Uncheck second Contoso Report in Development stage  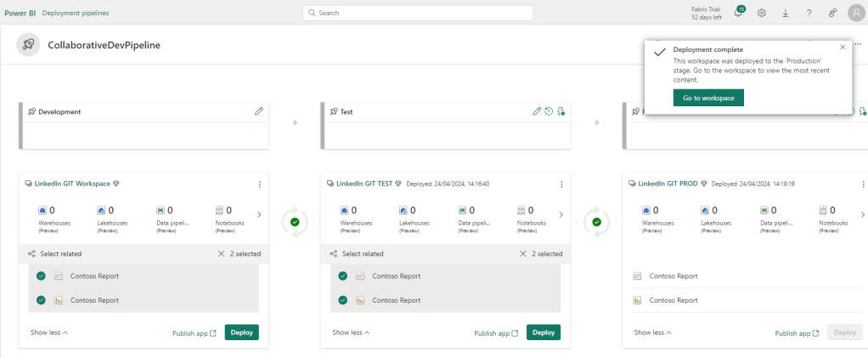[x=41, y=300]
